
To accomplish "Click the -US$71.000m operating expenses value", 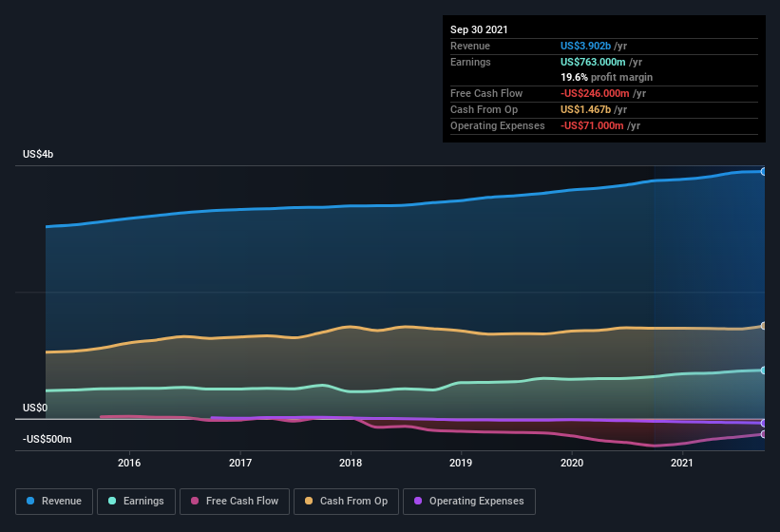I will (x=592, y=125).
